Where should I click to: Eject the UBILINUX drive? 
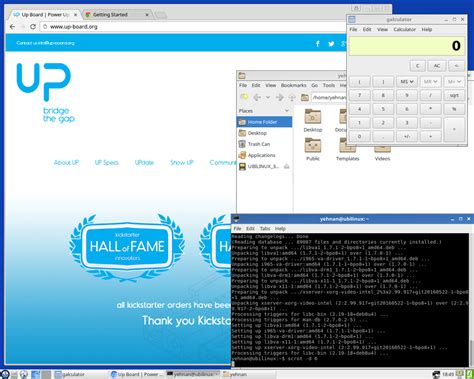pos(286,166)
